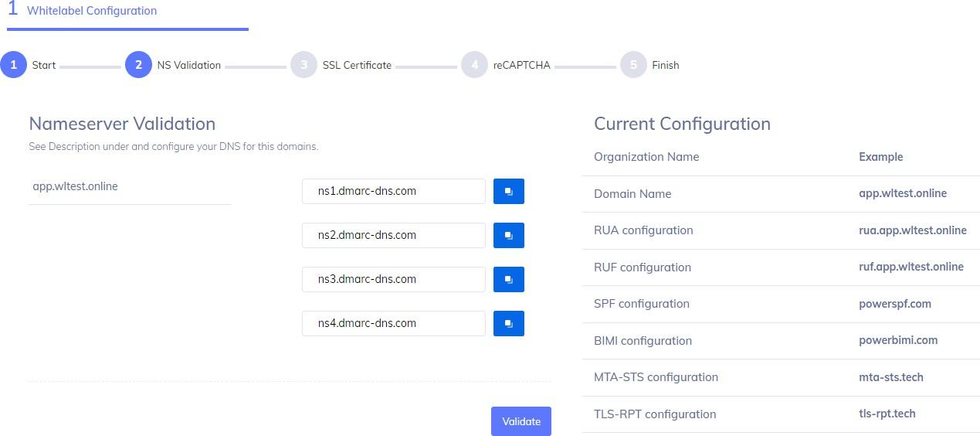Copy the ns3.dmarc-dns.com nameserver
This screenshot has height=436, width=980.
pyautogui.click(x=509, y=279)
